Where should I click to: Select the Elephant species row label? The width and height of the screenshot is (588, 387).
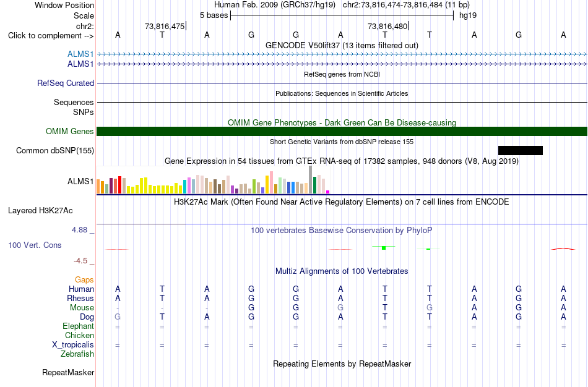79,326
